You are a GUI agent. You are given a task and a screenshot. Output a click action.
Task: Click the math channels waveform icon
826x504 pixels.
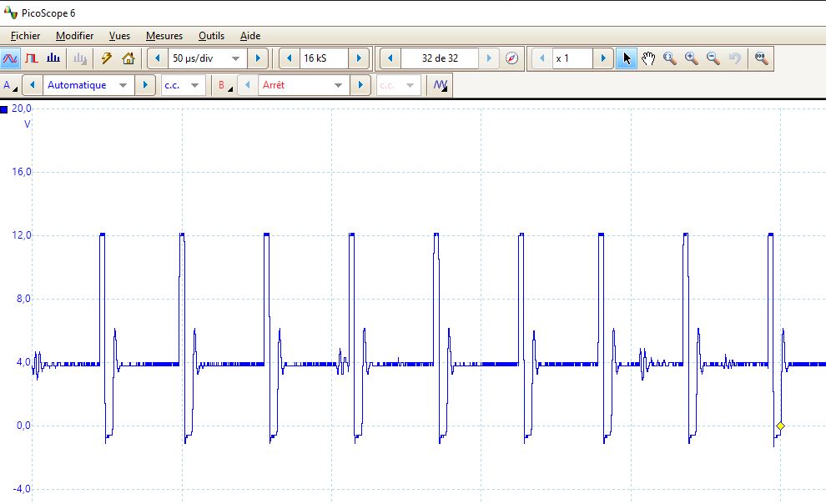(x=441, y=85)
